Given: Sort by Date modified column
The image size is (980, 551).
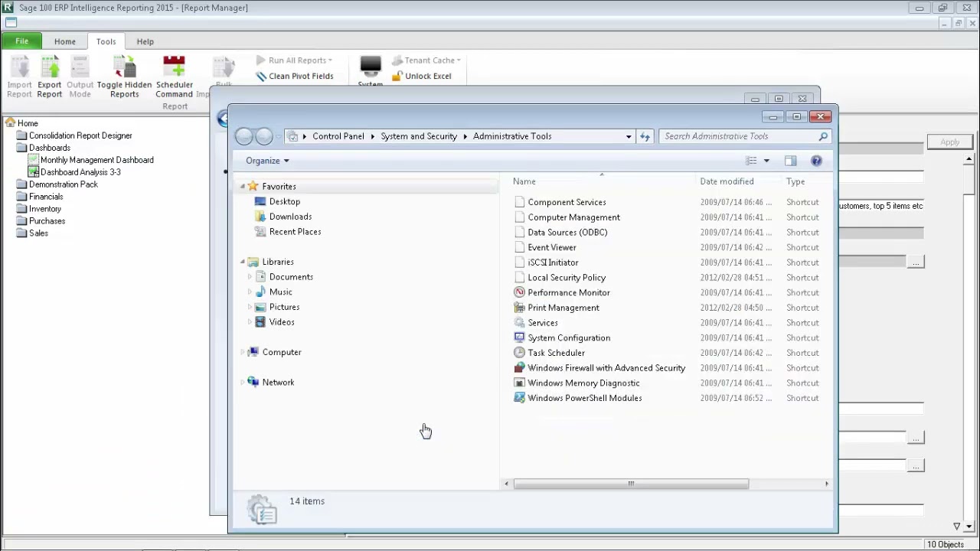Looking at the screenshot, I should coord(727,181).
